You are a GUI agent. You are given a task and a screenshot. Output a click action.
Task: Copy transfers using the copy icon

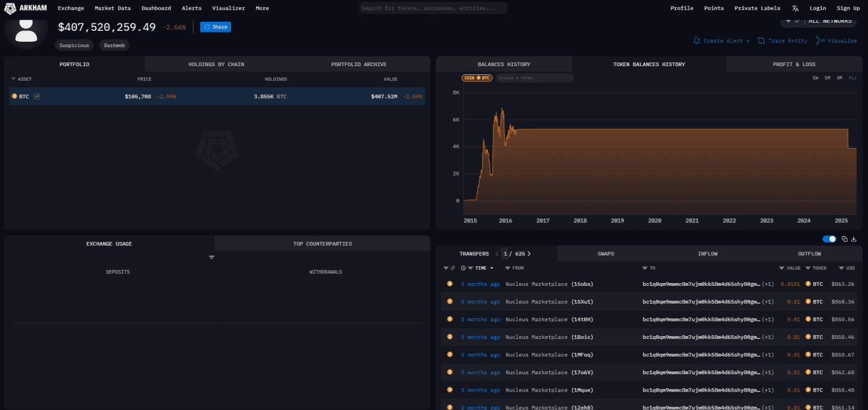click(844, 239)
